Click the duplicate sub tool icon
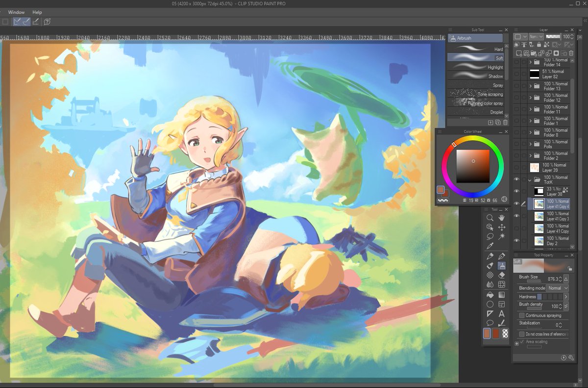Viewport: 588px width, 388px height. coord(498,122)
